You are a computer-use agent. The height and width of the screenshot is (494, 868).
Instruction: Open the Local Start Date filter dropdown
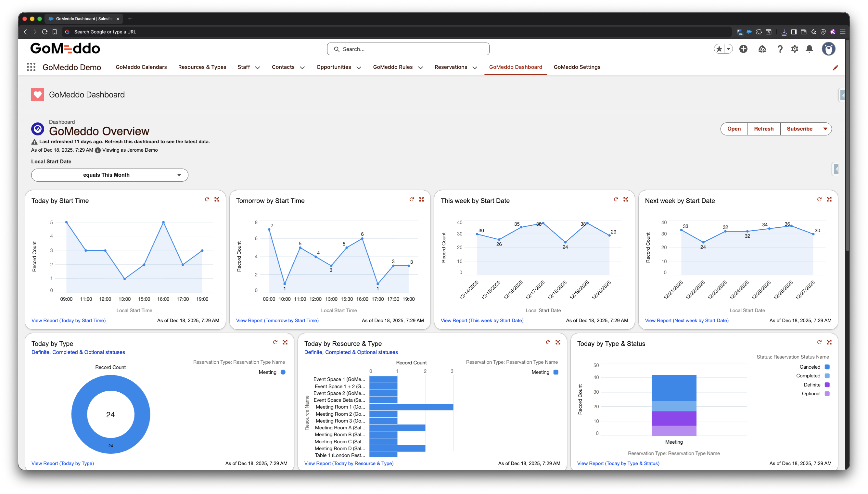point(109,175)
